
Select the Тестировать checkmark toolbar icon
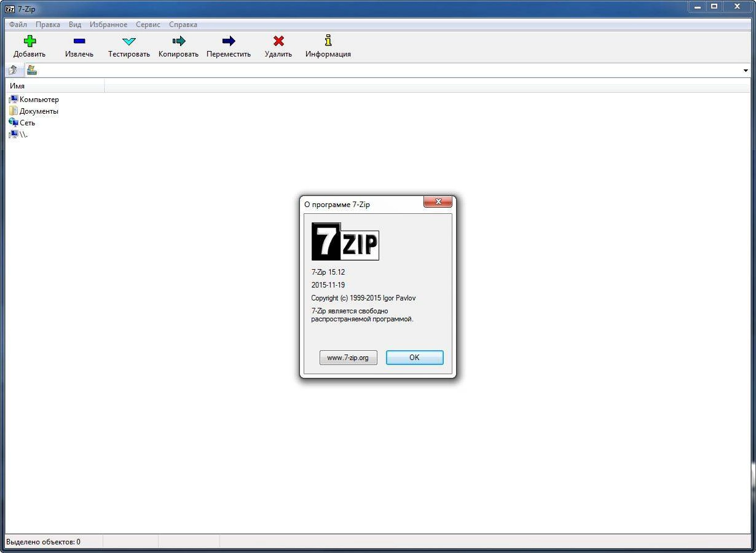(x=129, y=41)
